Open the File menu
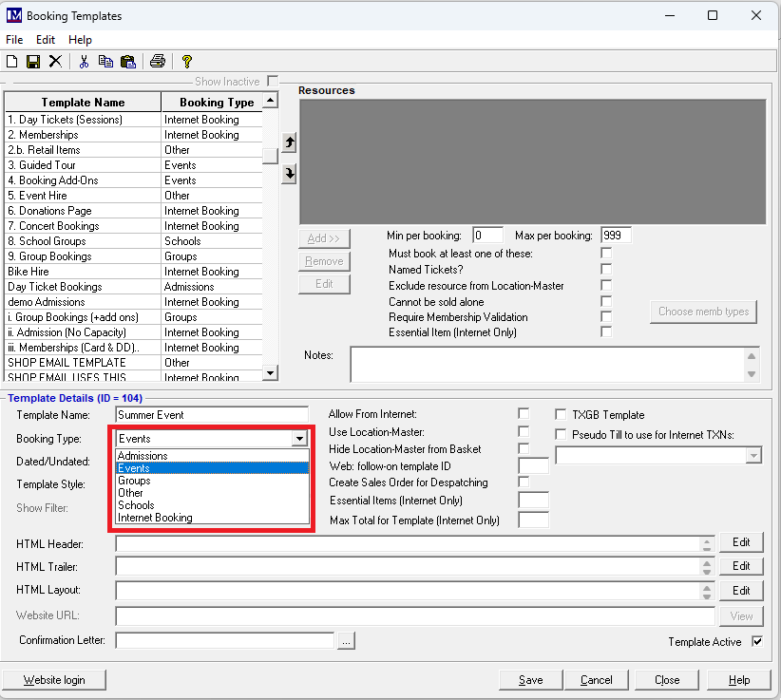This screenshot has height=700, width=781. tap(14, 40)
